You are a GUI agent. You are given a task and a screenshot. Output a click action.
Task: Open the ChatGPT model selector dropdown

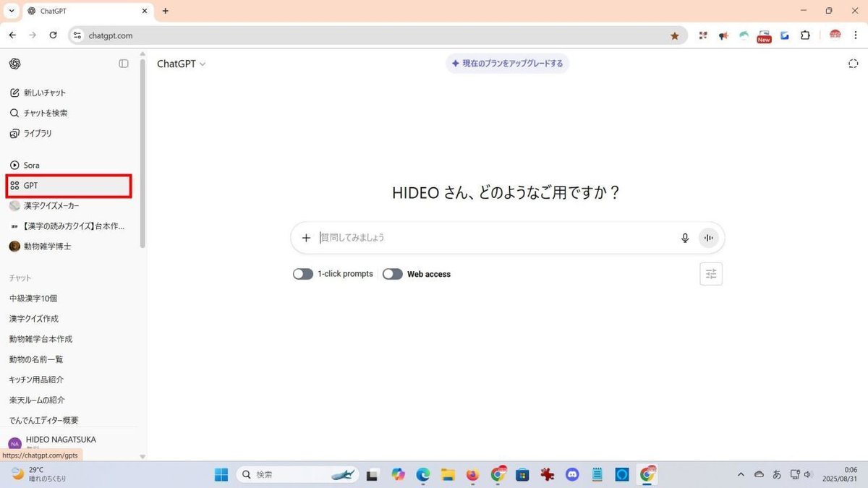point(181,64)
